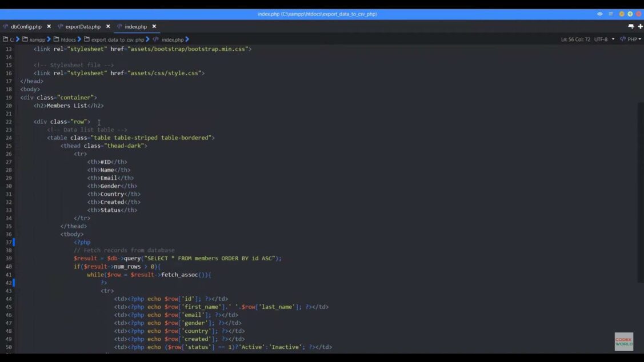
Task: Click the drive icon before C:
Action: click(x=5, y=39)
